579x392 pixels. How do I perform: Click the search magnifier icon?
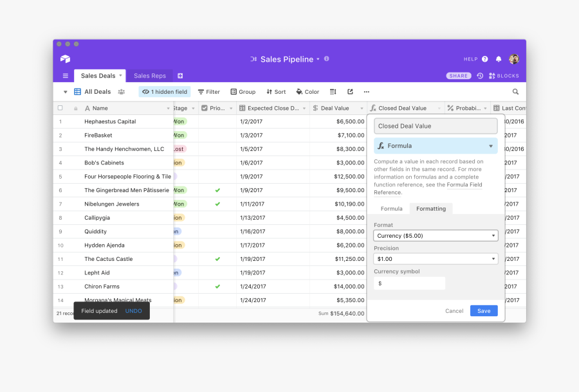[x=515, y=92]
